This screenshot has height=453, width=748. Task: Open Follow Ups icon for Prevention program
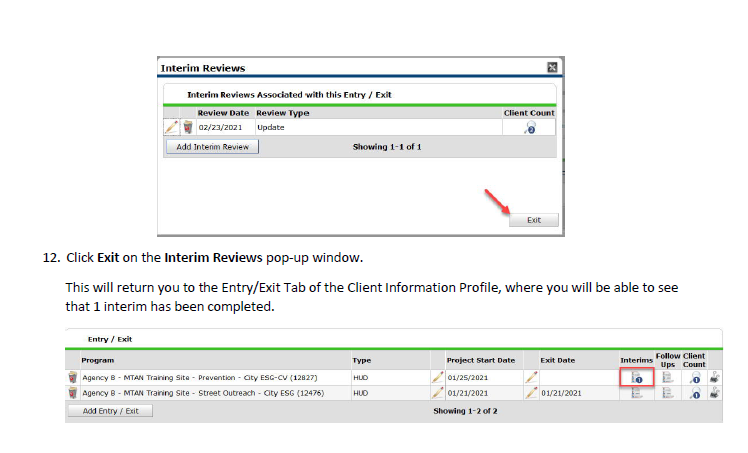[667, 378]
